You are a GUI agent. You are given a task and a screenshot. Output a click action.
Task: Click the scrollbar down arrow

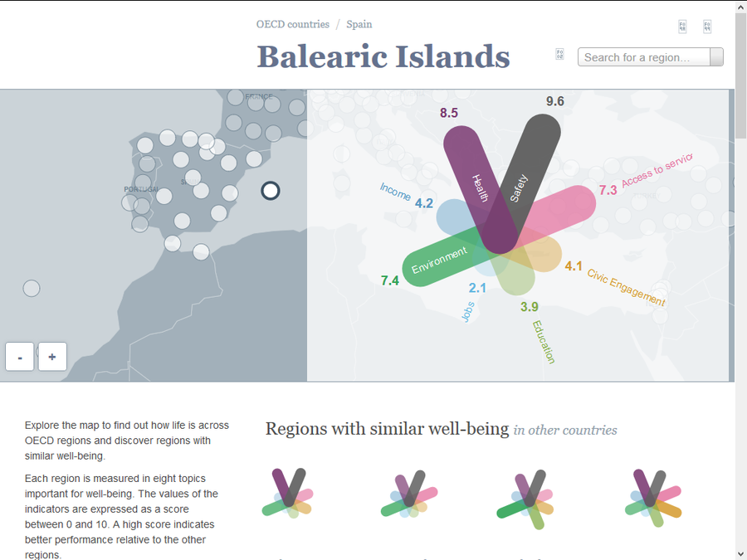click(x=740, y=553)
